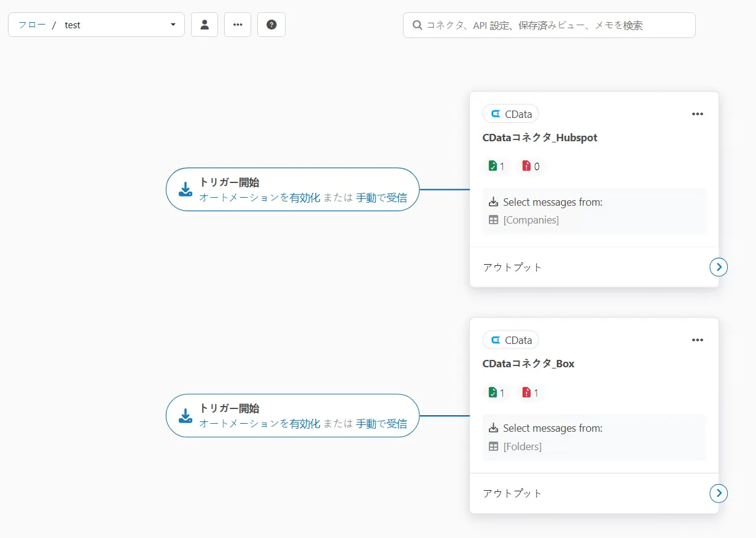Click the Hubspot trigger's 手動で受信 link
This screenshot has width=756, height=538.
pyautogui.click(x=381, y=198)
